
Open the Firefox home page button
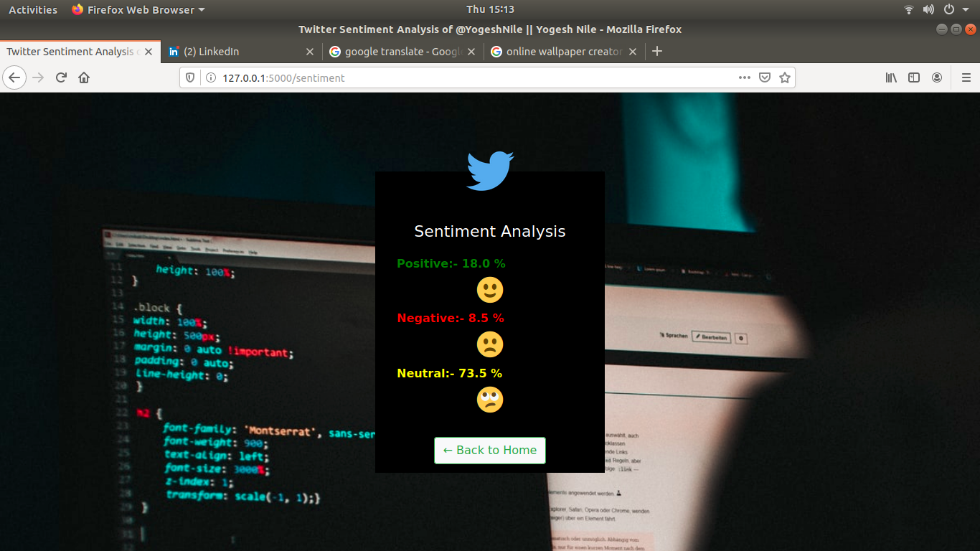tap(84, 77)
